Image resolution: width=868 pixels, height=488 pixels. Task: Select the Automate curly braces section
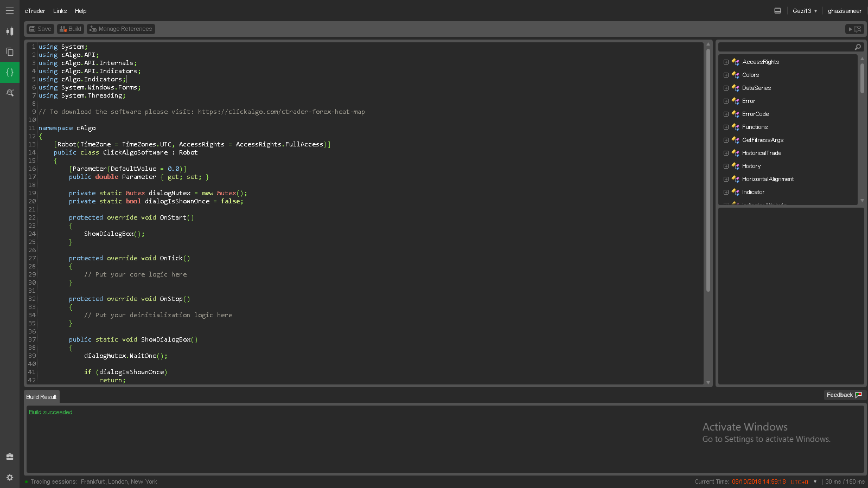point(10,72)
